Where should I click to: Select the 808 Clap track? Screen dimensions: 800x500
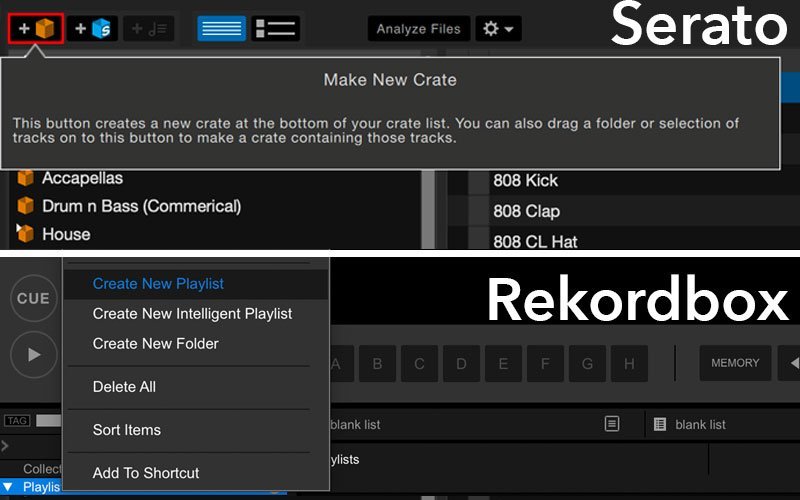(x=527, y=211)
